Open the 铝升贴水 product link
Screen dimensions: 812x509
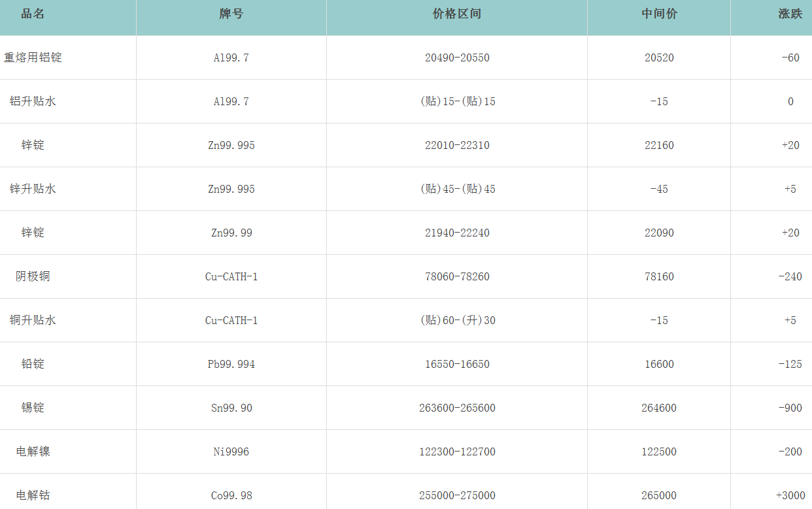pos(33,101)
